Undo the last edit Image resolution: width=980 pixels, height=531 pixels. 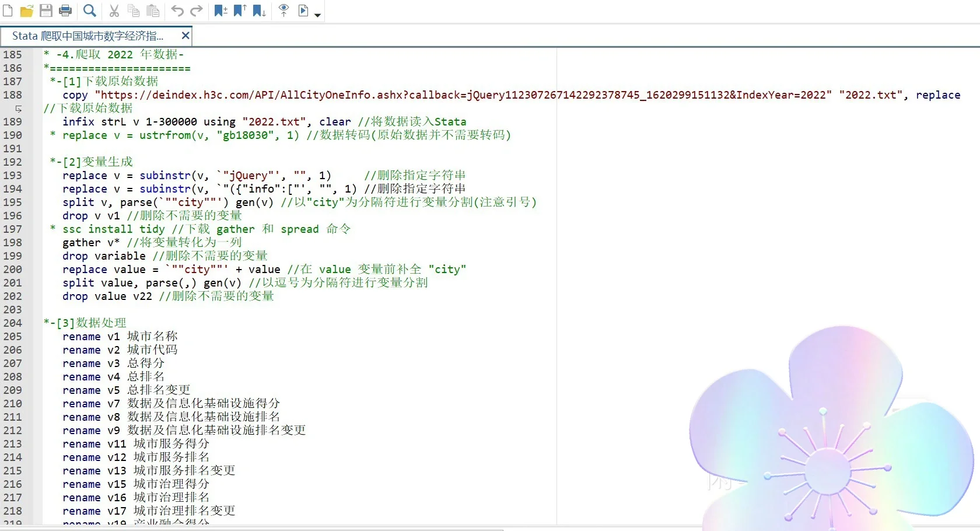[177, 11]
